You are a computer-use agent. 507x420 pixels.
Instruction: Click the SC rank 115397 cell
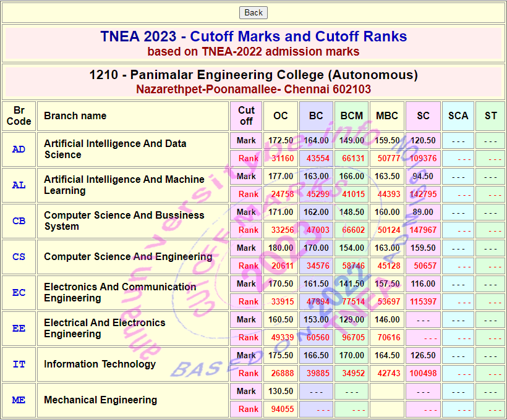point(424,302)
